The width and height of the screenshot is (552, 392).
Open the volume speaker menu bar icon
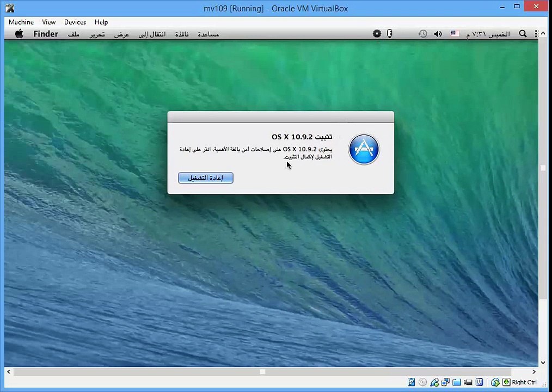[438, 34]
